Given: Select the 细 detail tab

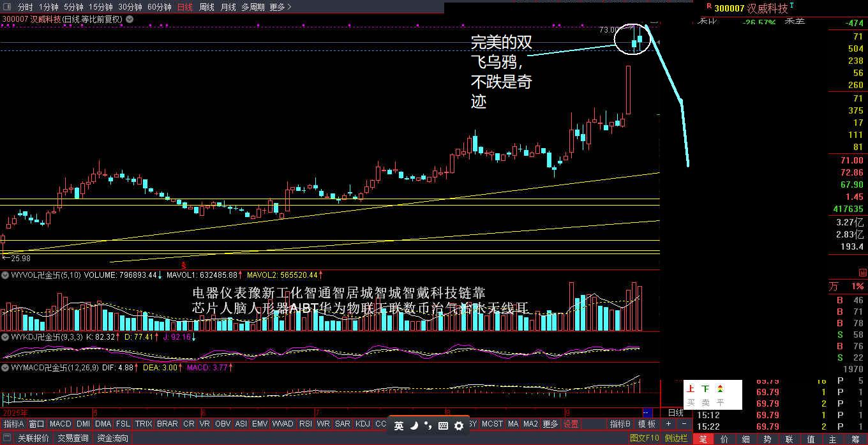Looking at the screenshot, I should click(745, 439).
